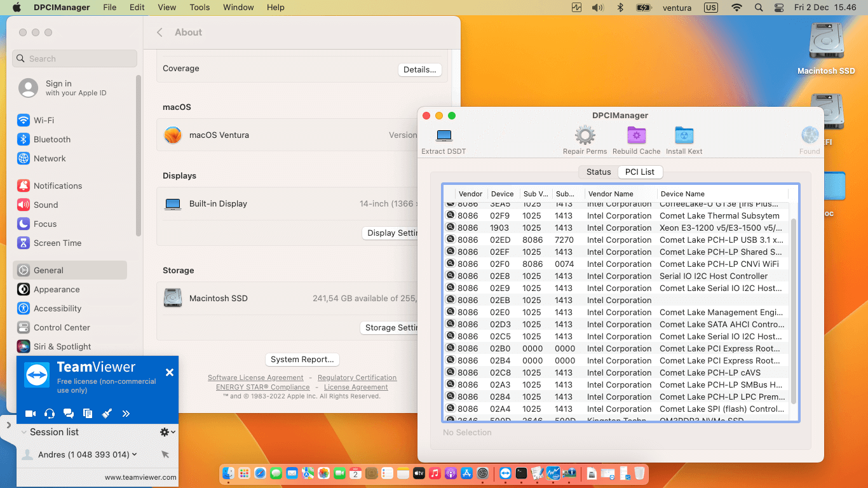
Task: Close the TeamViewer panel with the X
Action: pos(170,372)
